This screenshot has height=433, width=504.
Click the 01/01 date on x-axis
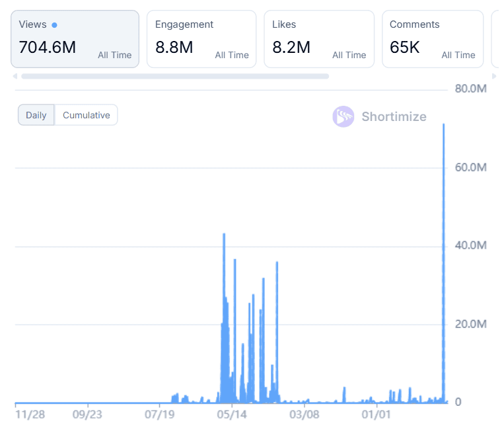(376, 415)
